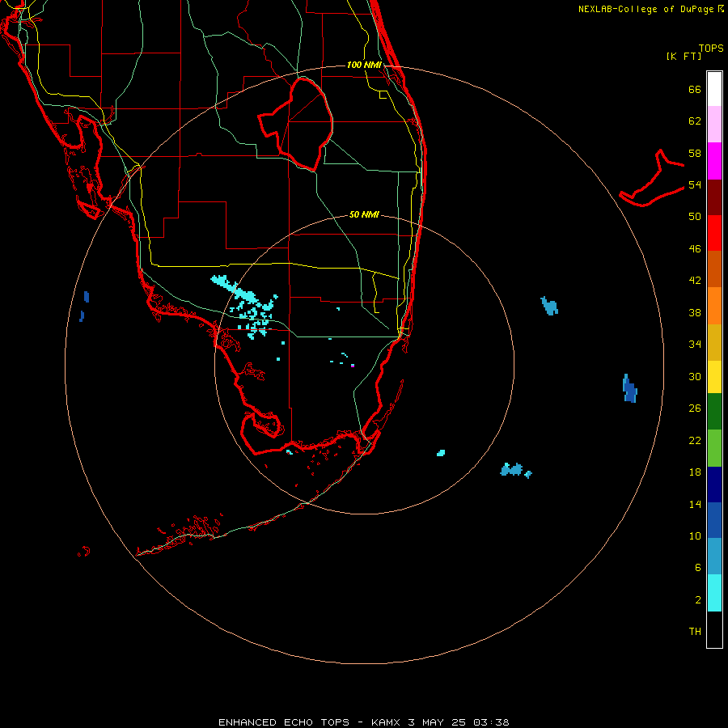Click the light green legend swatch
This screenshot has height=728, width=728.
coord(714,448)
